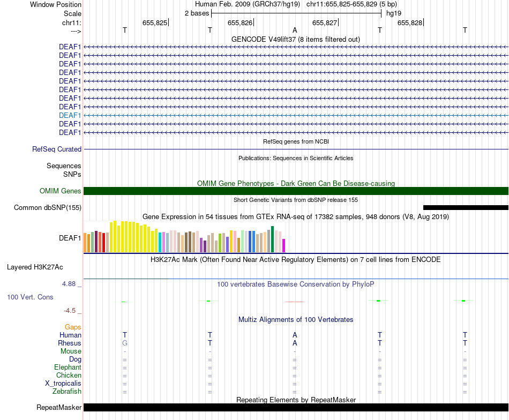Viewport: 509px width, 420px height.
Task: Click the Elephant alignment row label
Action: 68,367
